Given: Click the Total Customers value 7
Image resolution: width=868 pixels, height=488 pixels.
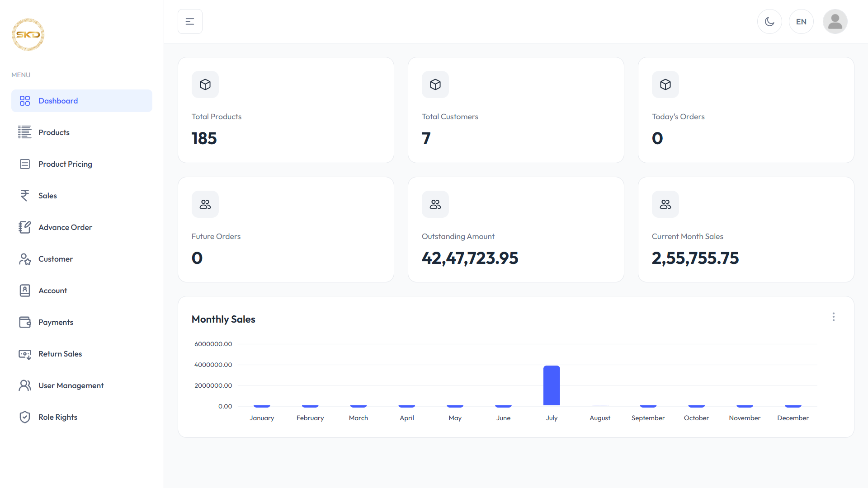Looking at the screenshot, I should [x=426, y=138].
